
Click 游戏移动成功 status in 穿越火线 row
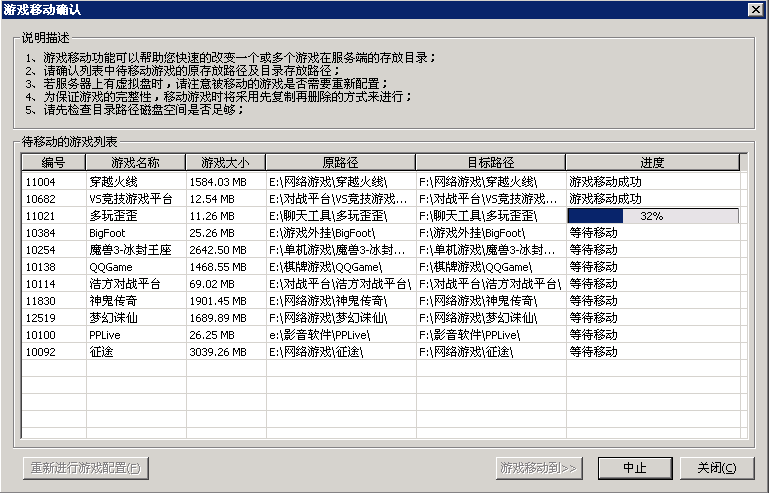coord(606,182)
